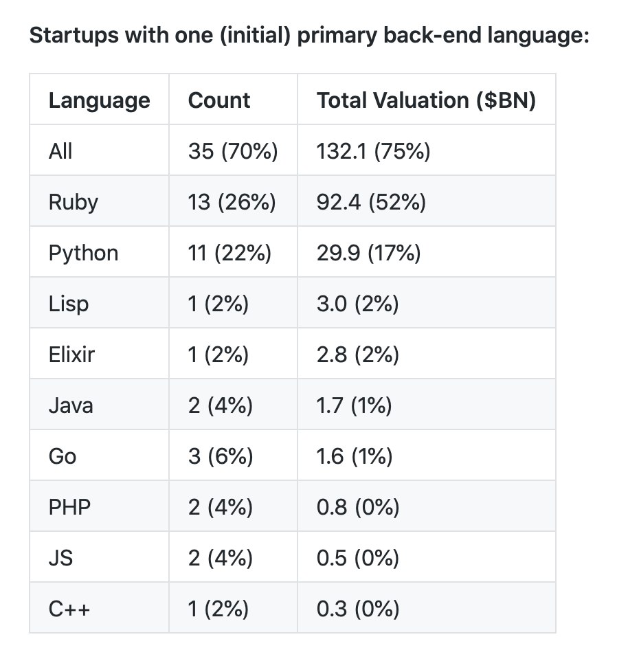The width and height of the screenshot is (617, 672).
Task: Select the C++ language cell
Action: pos(69,609)
